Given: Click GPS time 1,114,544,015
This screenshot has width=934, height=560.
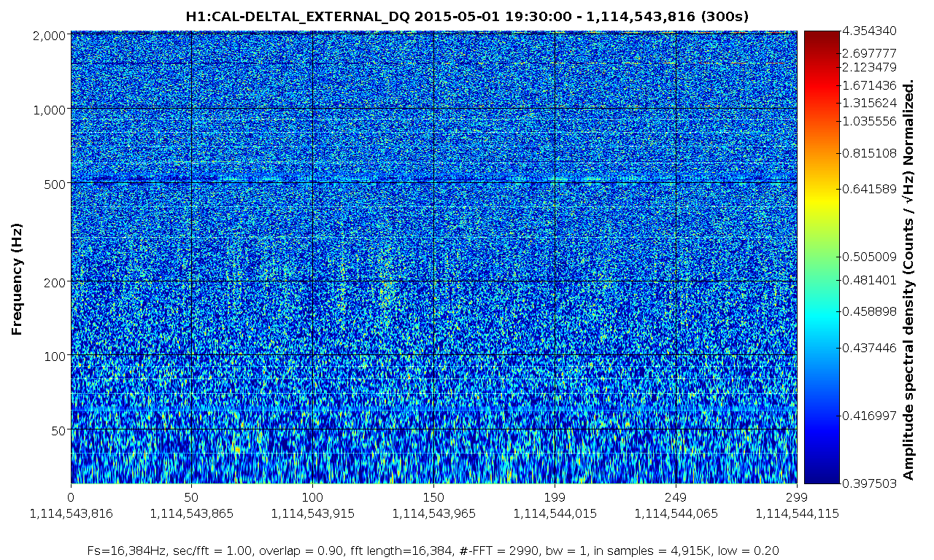Looking at the screenshot, I should [555, 513].
